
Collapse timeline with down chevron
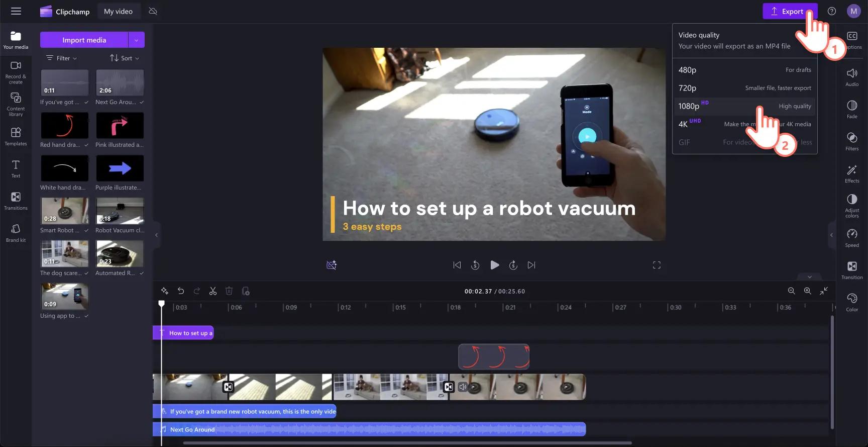809,277
